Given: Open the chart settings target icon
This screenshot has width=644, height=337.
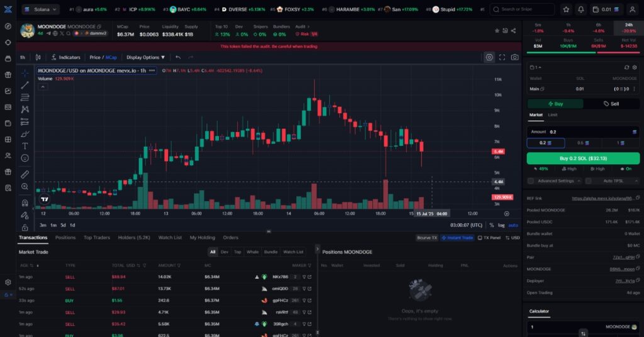Looking at the screenshot, I should point(489,57).
